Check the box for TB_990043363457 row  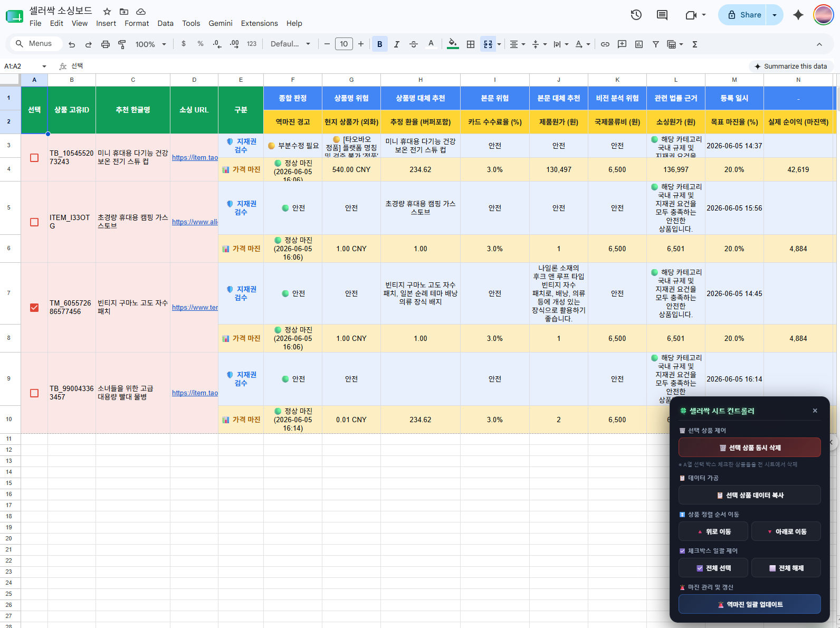tap(34, 393)
